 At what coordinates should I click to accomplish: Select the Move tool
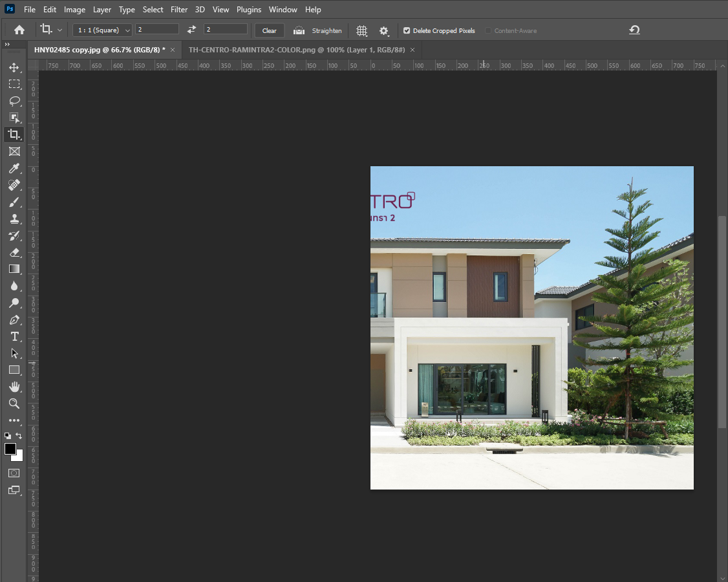[x=14, y=67]
